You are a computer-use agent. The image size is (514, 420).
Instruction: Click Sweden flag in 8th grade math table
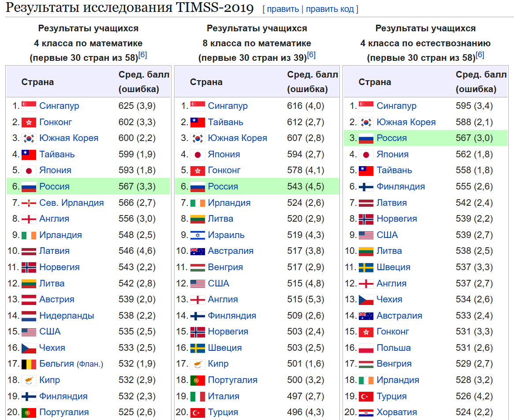[x=197, y=348]
